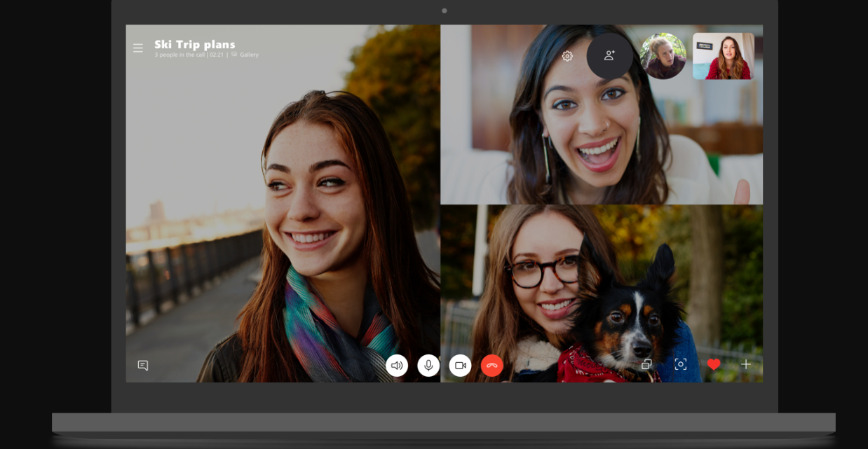The image size is (868, 449).
Task: Mute the microphone
Action: tap(428, 365)
